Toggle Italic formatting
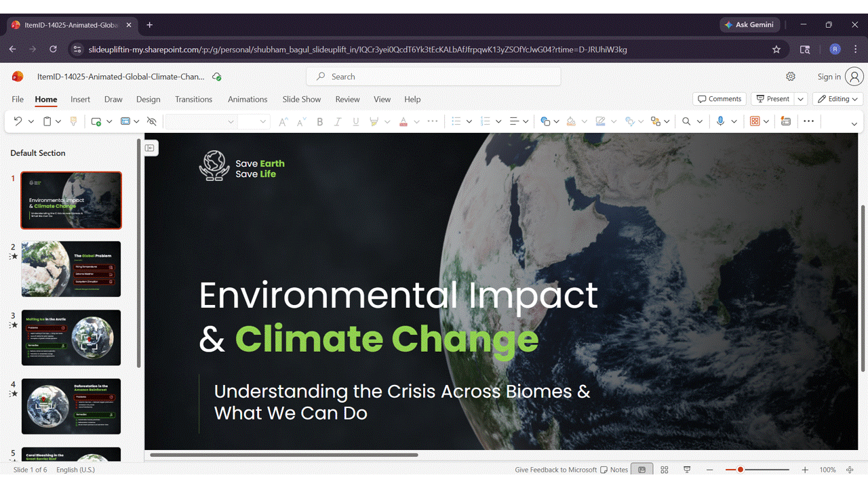Viewport: 868px width, 488px height. 338,121
